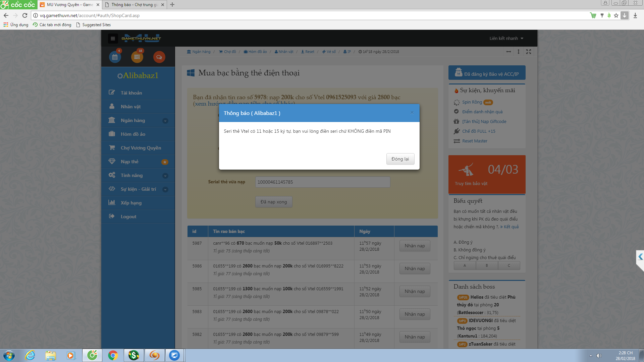Close the Thông báo dialog with X

tap(412, 113)
